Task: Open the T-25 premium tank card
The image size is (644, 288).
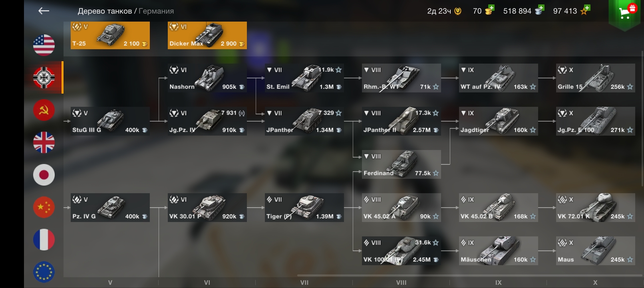Action: 110,35
